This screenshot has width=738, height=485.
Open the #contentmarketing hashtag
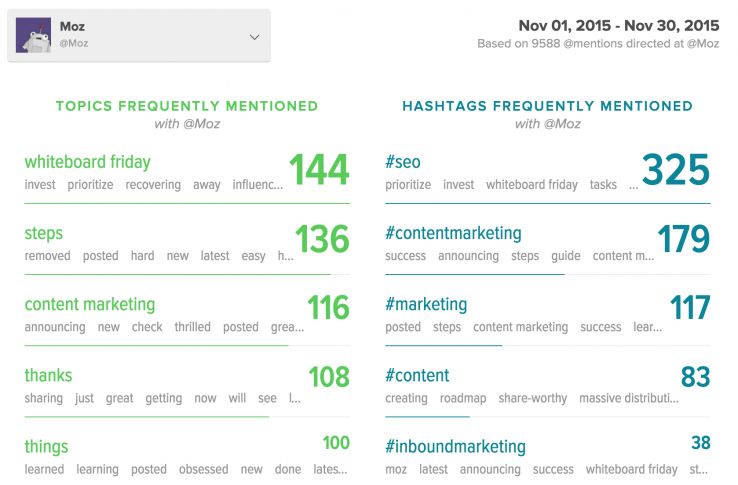[x=453, y=233]
